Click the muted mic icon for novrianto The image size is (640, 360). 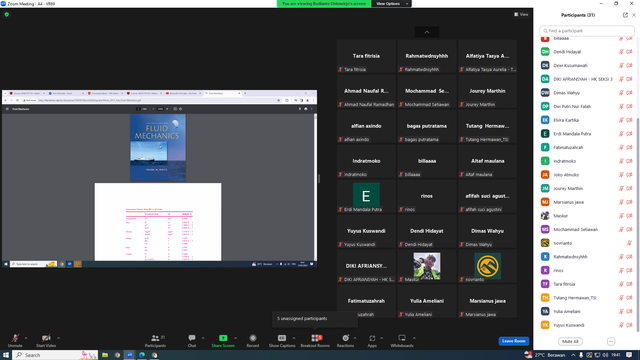(x=629, y=243)
